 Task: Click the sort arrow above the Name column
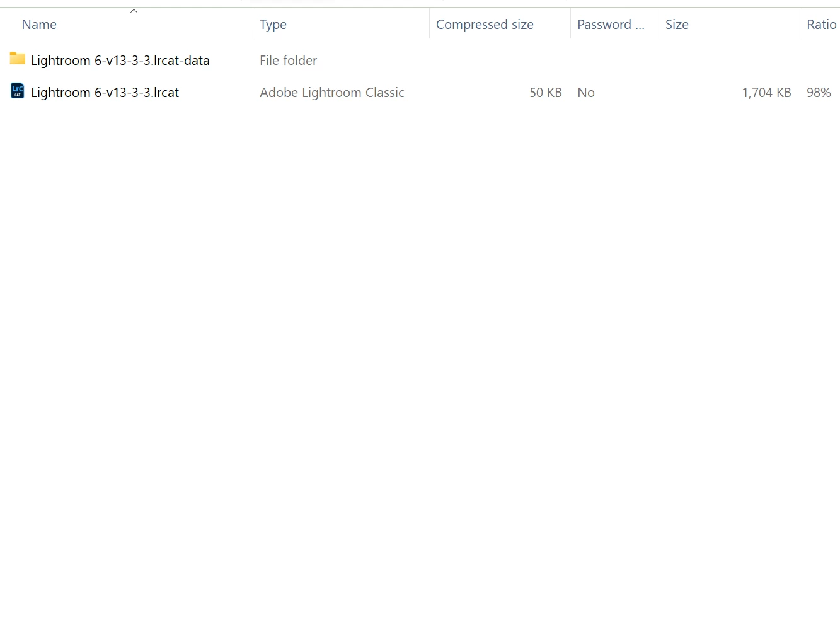pyautogui.click(x=134, y=11)
